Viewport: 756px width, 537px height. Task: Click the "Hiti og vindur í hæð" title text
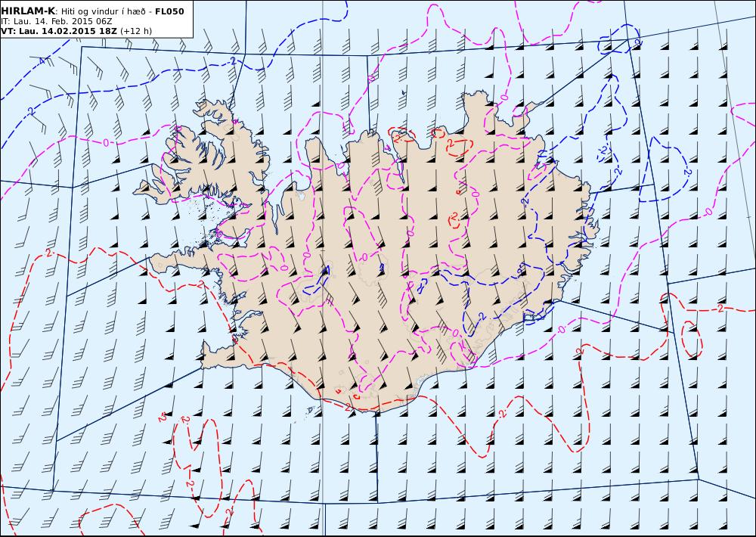click(103, 11)
